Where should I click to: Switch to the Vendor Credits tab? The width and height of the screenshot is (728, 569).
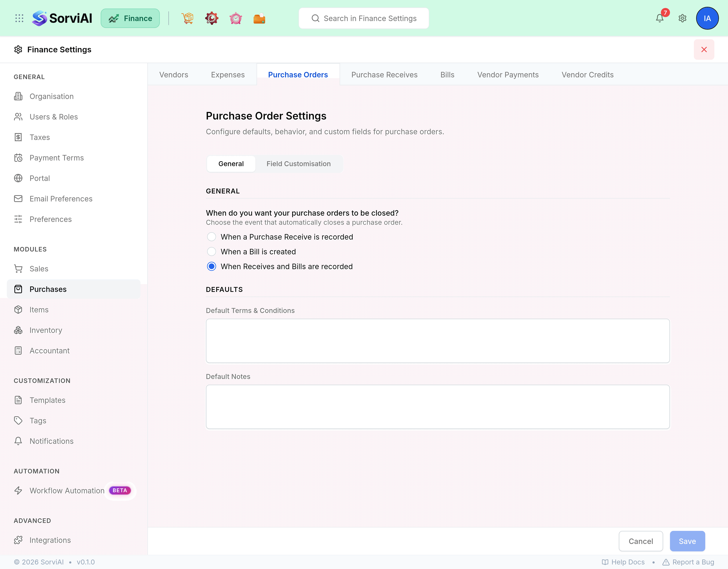click(587, 75)
